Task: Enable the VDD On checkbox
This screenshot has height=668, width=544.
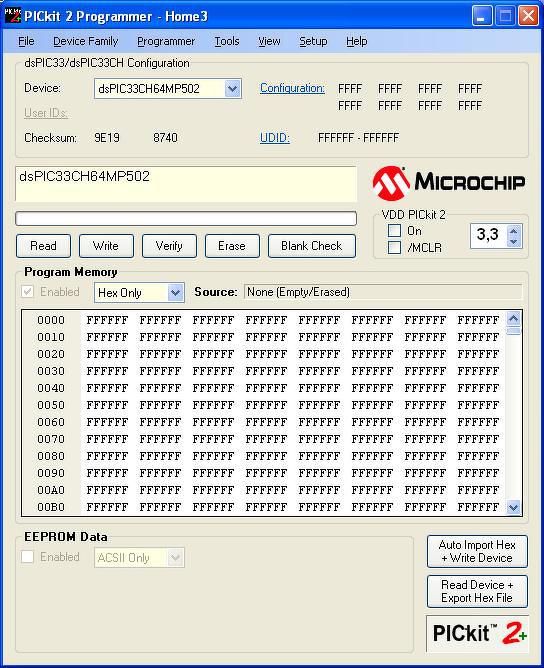Action: tap(394, 230)
